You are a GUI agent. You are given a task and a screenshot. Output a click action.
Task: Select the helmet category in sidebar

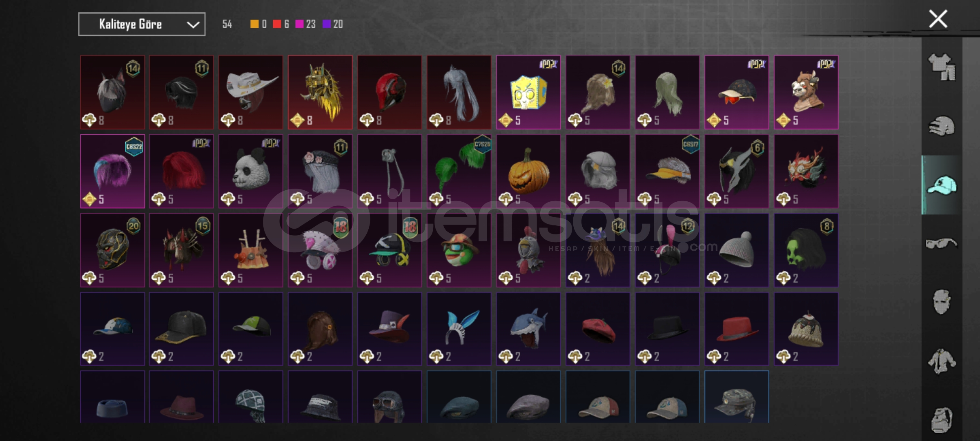coord(942,126)
